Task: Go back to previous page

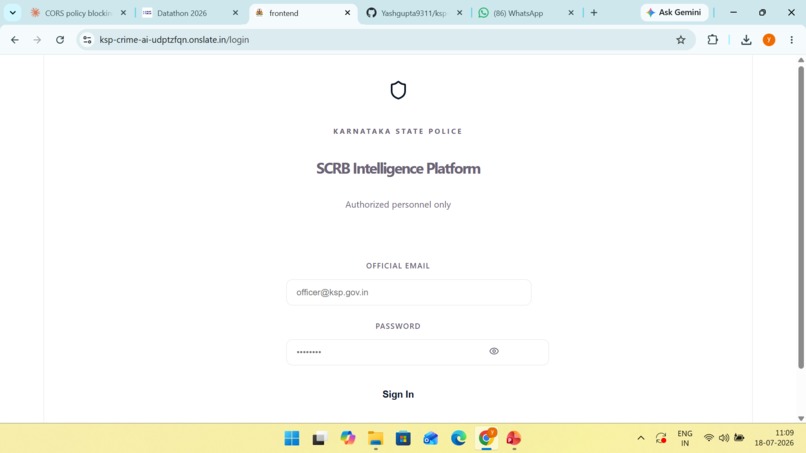Action: click(15, 40)
